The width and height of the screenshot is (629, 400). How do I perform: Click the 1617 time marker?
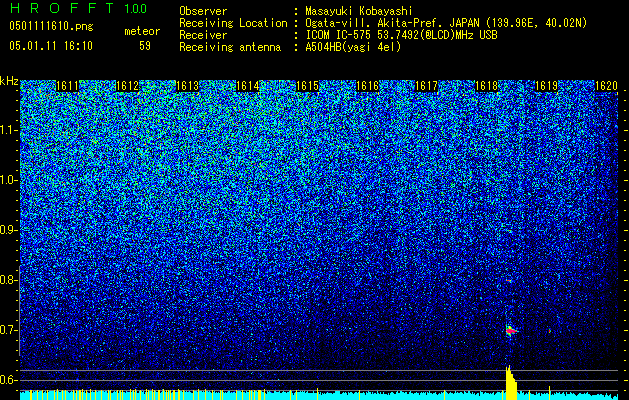[x=426, y=86]
